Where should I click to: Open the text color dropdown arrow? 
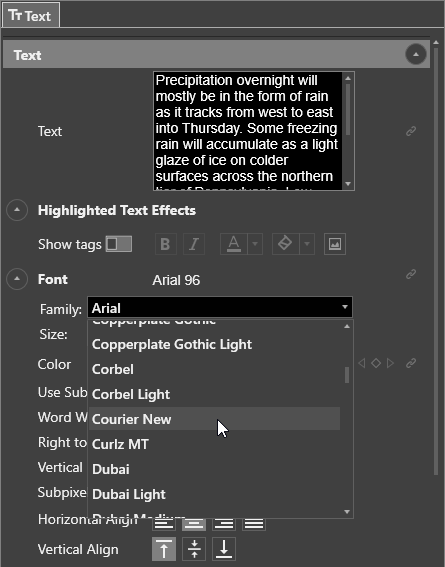click(255, 244)
